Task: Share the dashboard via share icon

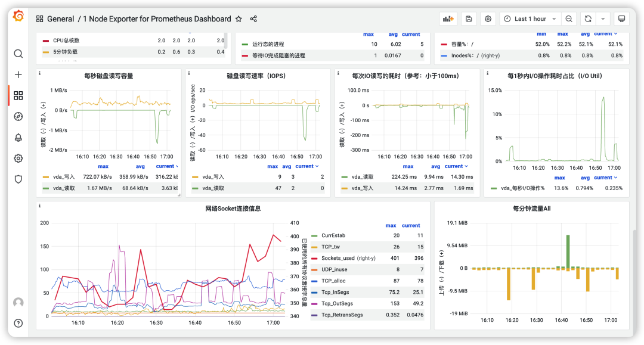Action: click(x=253, y=19)
